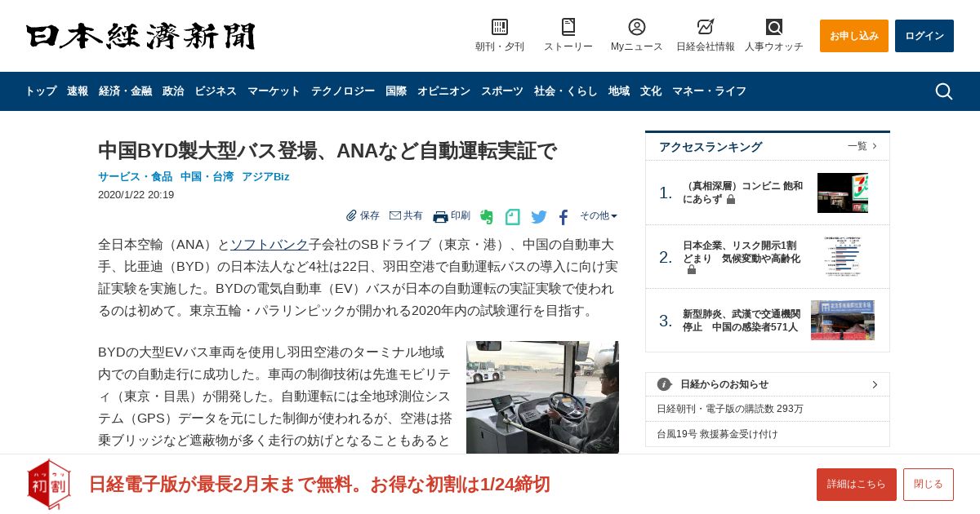
Task: Open 日経会社情報 chart icon
Action: [x=706, y=27]
